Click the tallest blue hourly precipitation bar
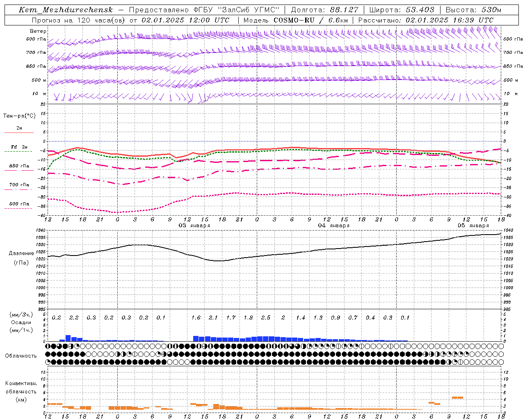 (68, 338)
